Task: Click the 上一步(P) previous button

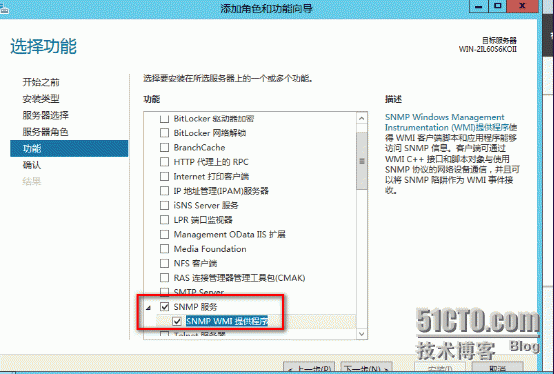Action: coord(310,368)
